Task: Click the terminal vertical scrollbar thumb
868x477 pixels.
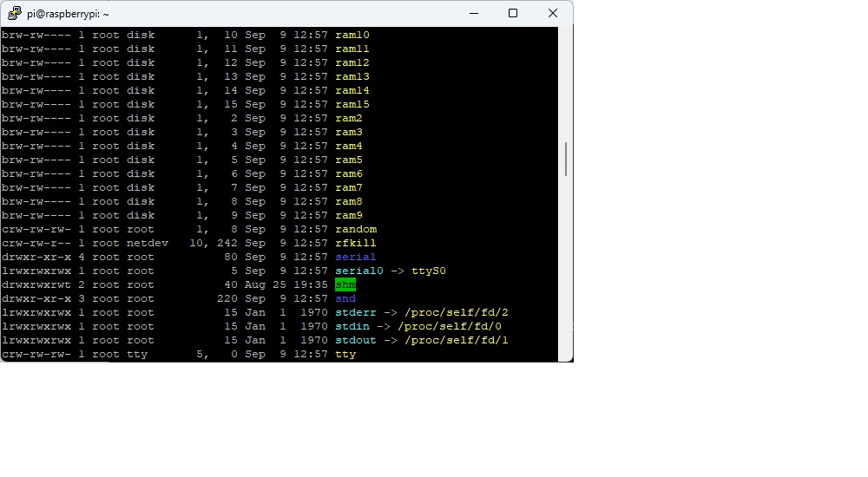Action: tap(566, 160)
